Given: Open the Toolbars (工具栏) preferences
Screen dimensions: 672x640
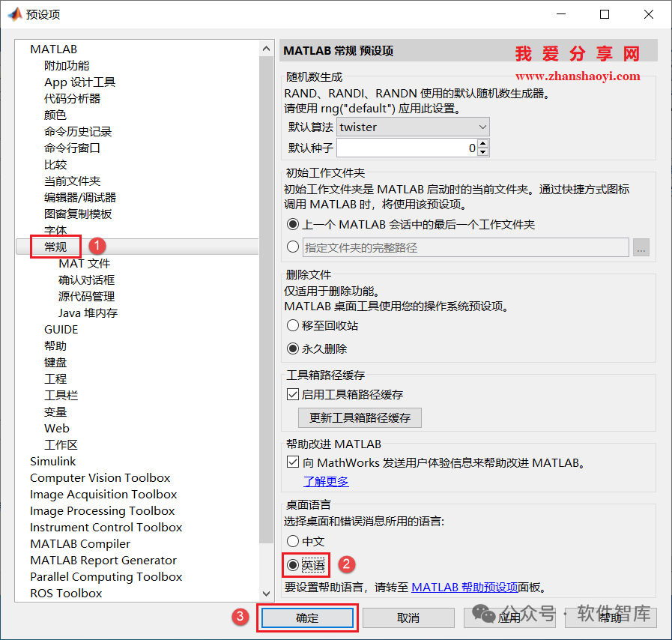Looking at the screenshot, I should (x=61, y=395).
